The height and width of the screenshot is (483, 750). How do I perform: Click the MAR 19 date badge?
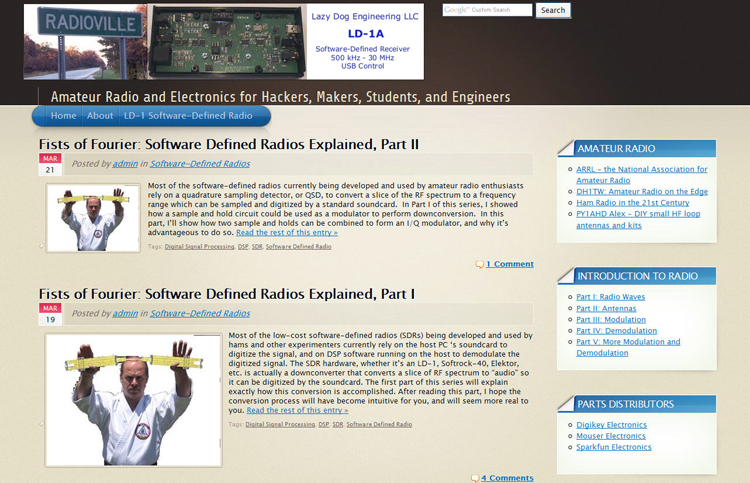click(50, 313)
